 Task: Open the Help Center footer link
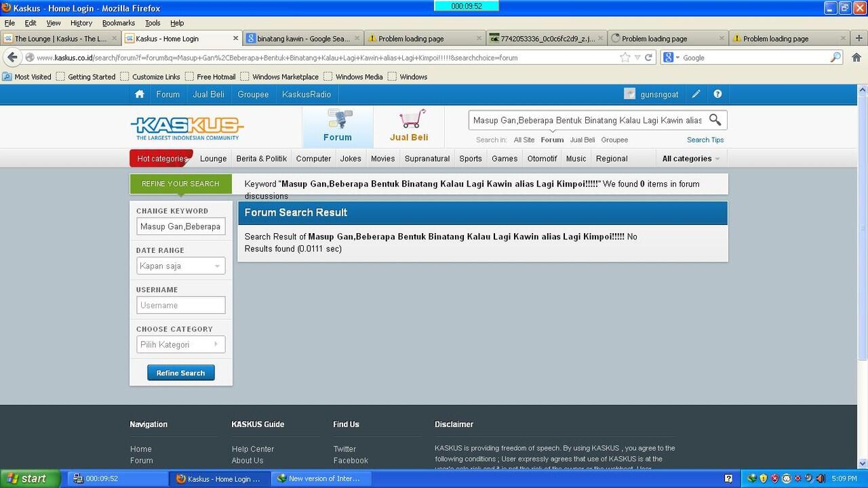[253, 449]
